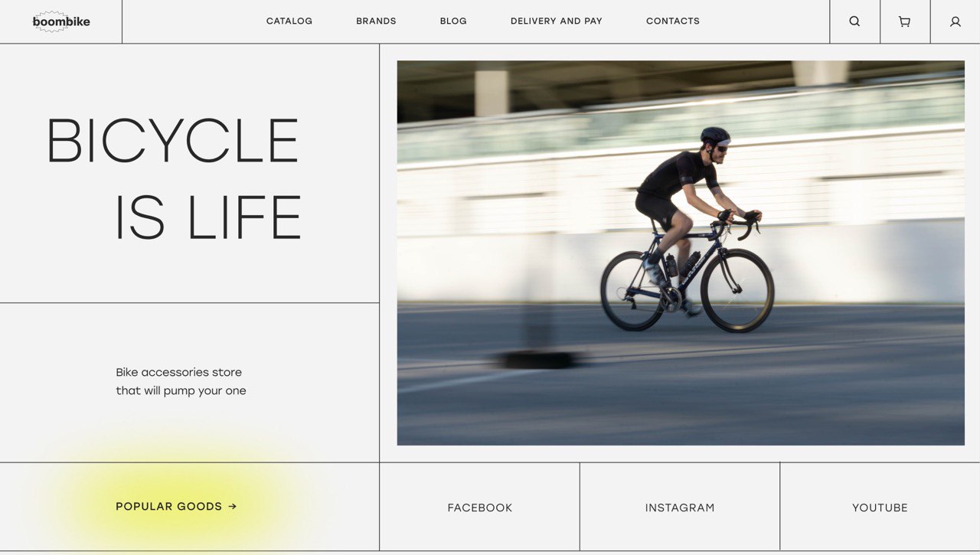Visit the Blog page
Screen dimensions: 980x555
coord(453,21)
